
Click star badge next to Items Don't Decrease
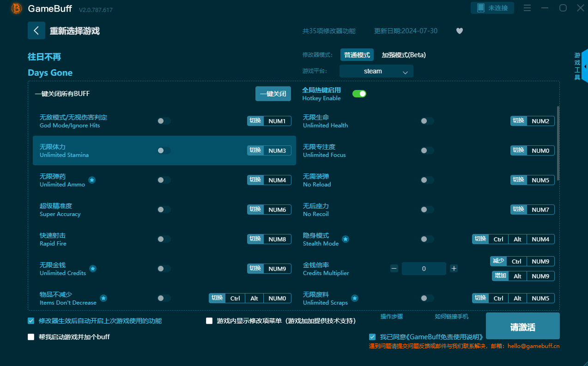click(103, 298)
